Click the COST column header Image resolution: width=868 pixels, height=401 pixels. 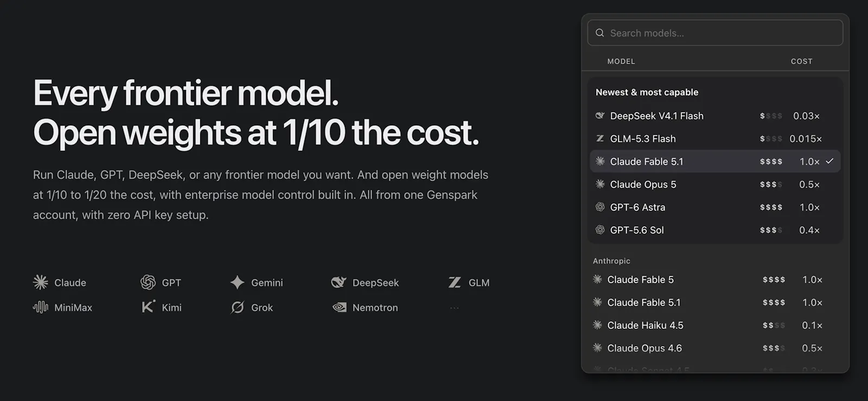[x=801, y=61]
